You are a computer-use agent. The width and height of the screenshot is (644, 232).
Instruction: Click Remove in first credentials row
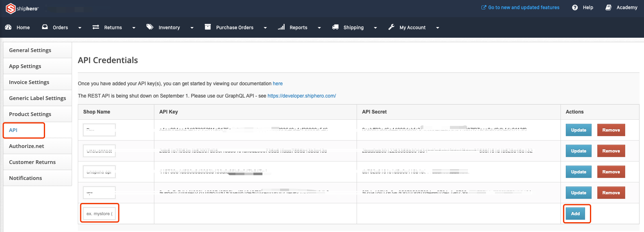(611, 130)
